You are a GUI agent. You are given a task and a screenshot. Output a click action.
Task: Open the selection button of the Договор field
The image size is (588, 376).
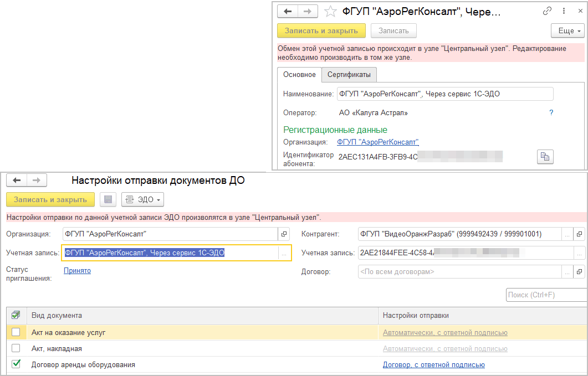click(x=567, y=272)
